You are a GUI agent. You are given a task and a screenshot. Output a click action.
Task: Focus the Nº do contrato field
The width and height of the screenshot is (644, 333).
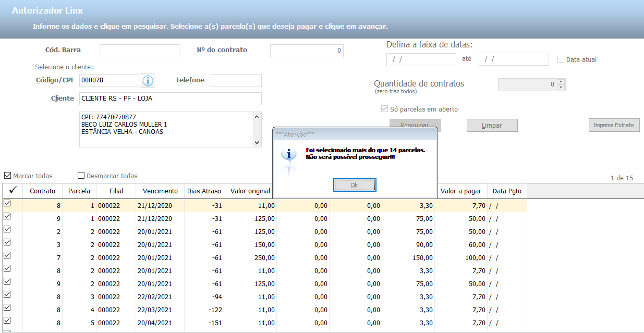pyautogui.click(x=307, y=51)
